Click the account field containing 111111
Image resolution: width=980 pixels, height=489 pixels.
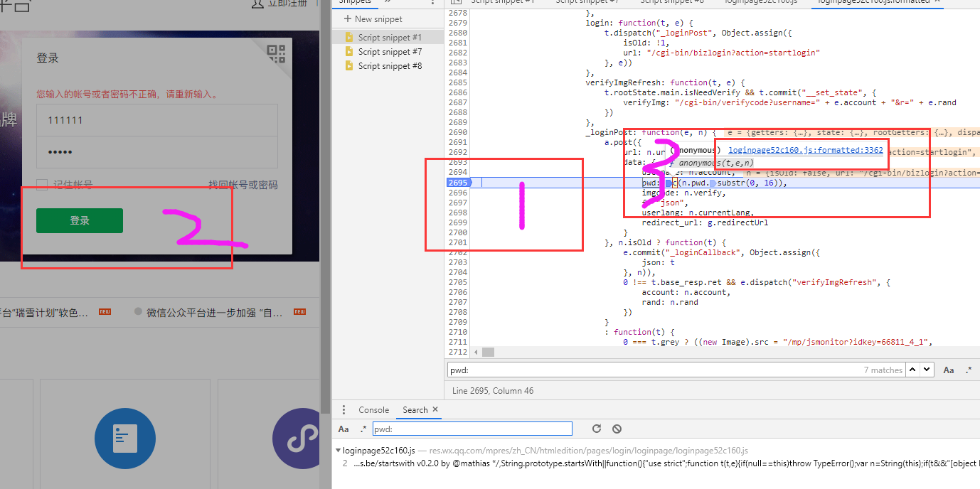157,120
